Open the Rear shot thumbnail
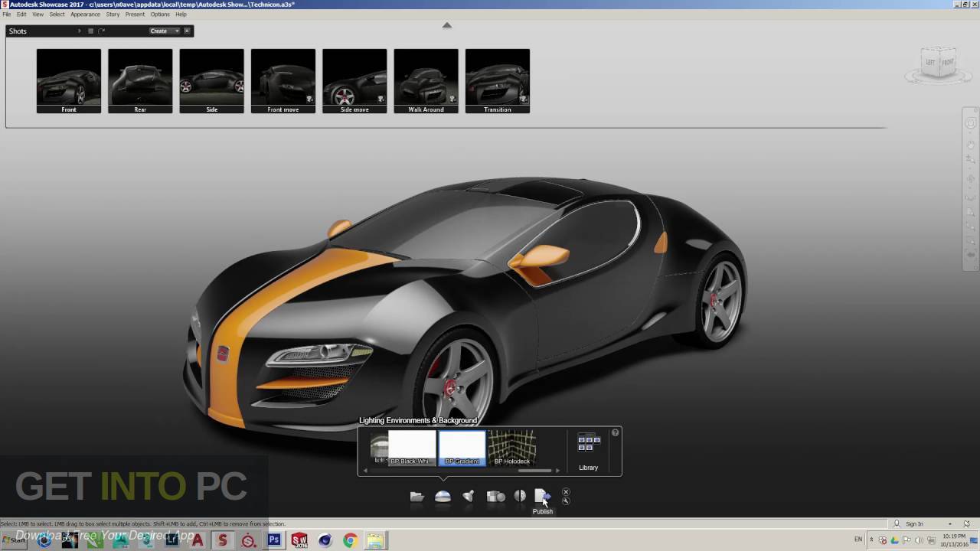The image size is (980, 551). (x=140, y=81)
